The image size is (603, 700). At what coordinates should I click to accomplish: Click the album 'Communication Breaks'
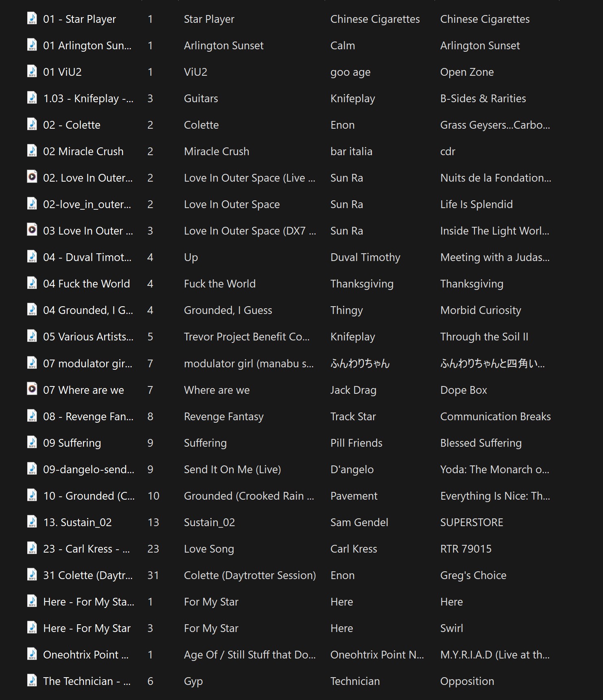(x=496, y=417)
